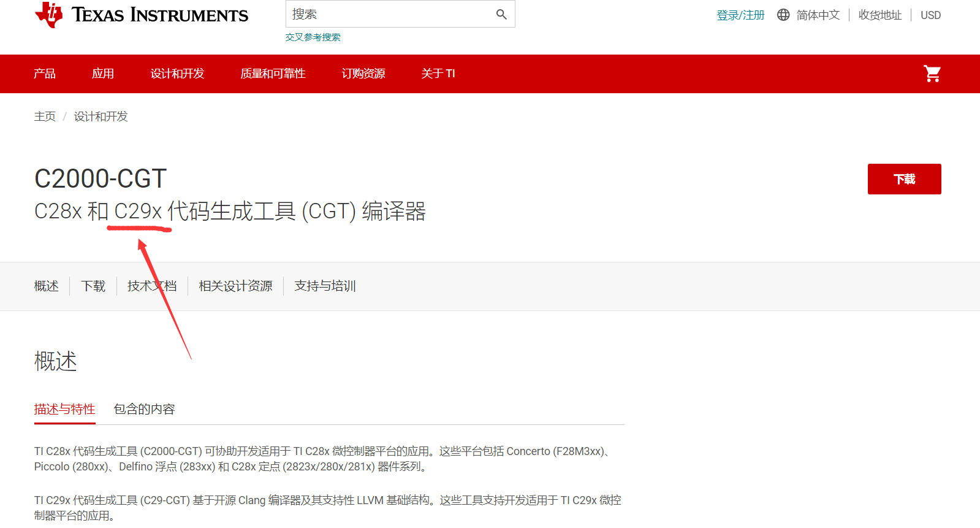The image size is (980, 528).
Task: Open the 交叉参考搜索 link
Action: point(313,37)
